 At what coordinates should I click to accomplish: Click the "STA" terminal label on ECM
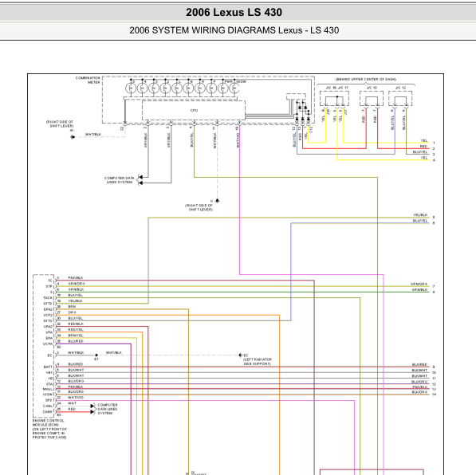(x=49, y=384)
